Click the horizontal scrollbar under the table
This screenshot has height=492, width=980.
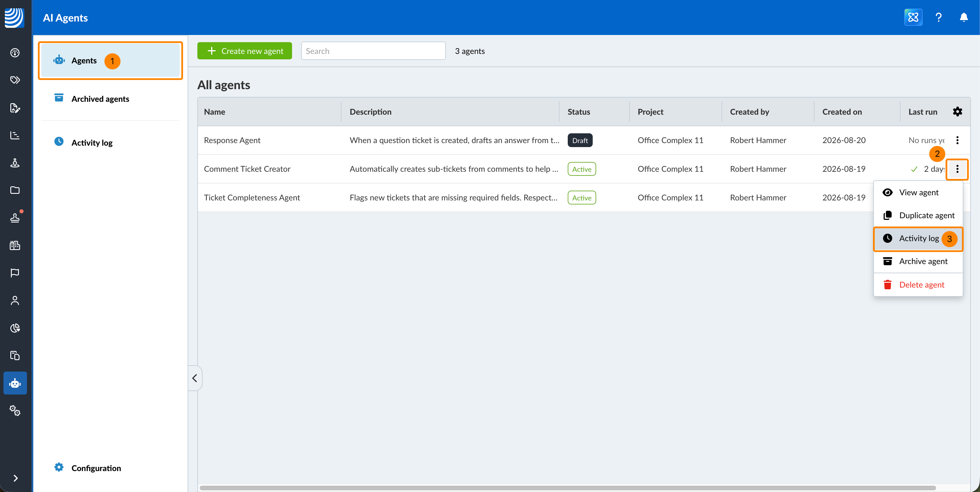coord(568,488)
